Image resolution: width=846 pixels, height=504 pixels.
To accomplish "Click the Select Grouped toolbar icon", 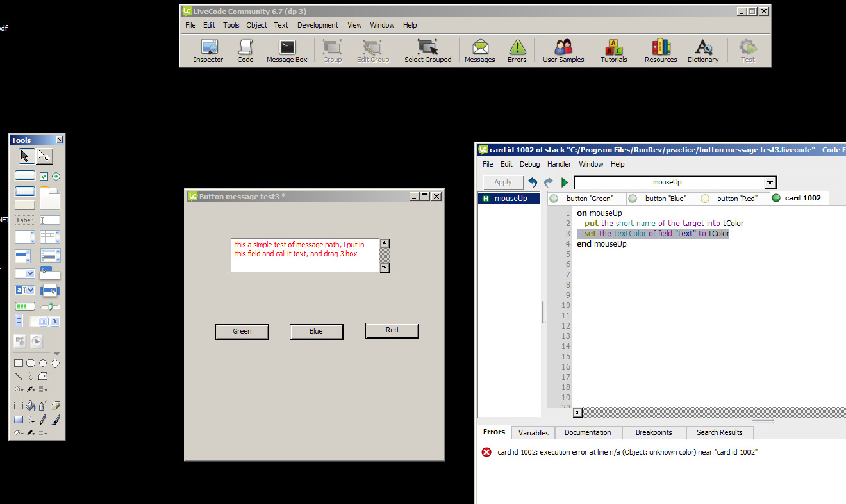I will point(427,51).
